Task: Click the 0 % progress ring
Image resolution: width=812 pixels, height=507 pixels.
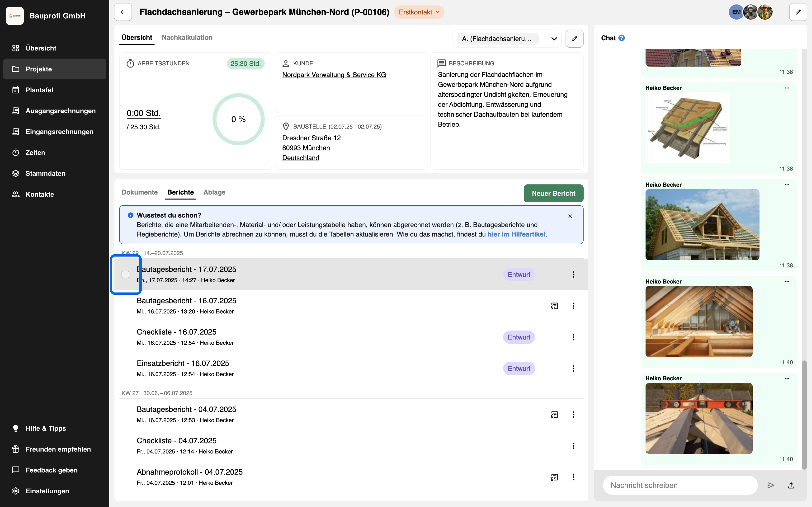Action: point(238,119)
